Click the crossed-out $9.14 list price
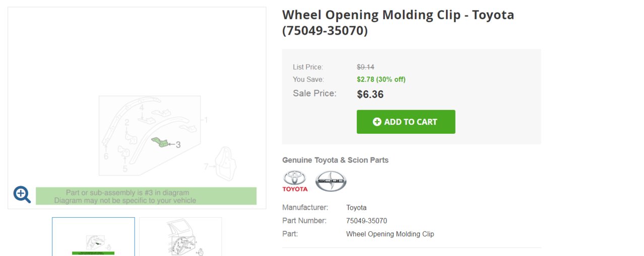The height and width of the screenshot is (256, 644). point(365,67)
